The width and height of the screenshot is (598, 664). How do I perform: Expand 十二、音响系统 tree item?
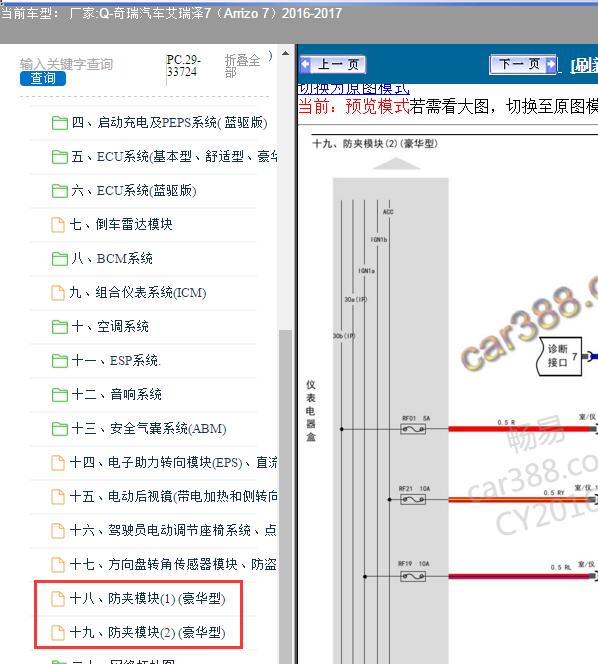pyautogui.click(x=116, y=394)
